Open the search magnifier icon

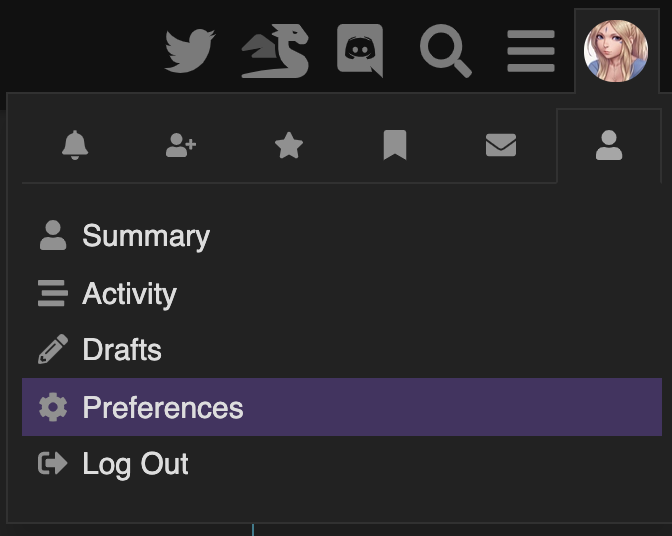click(x=445, y=50)
